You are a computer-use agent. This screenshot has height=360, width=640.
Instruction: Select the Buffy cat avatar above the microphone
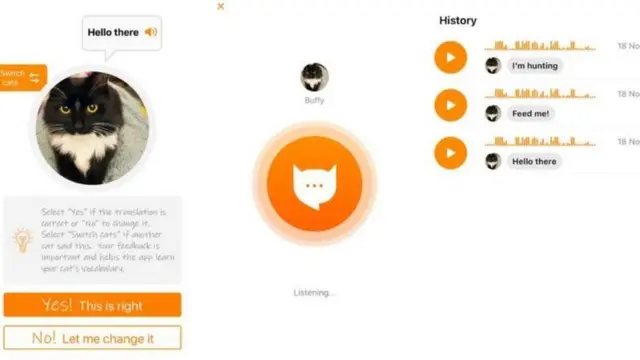click(314, 77)
